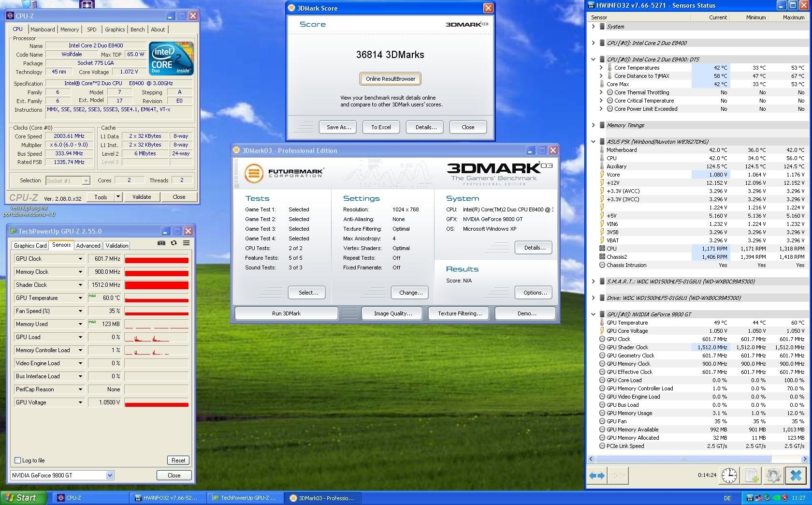Click the Run 3DMark button

pyautogui.click(x=286, y=313)
